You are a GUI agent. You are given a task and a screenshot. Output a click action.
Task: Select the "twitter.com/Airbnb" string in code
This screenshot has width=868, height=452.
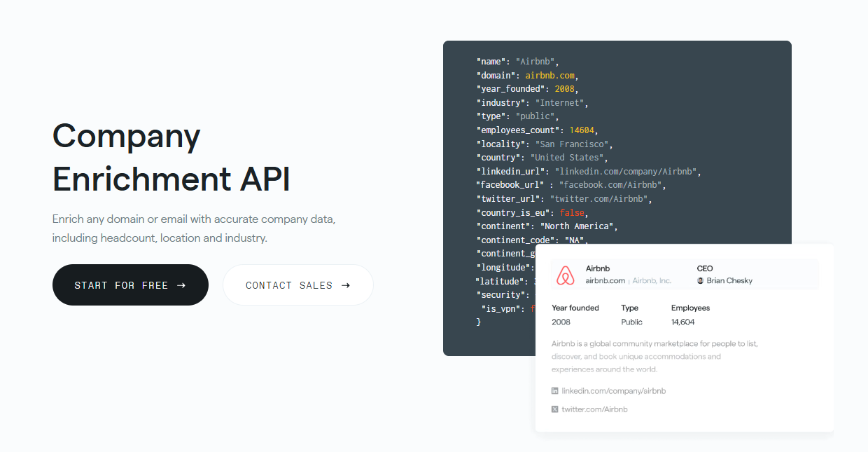tap(598, 199)
